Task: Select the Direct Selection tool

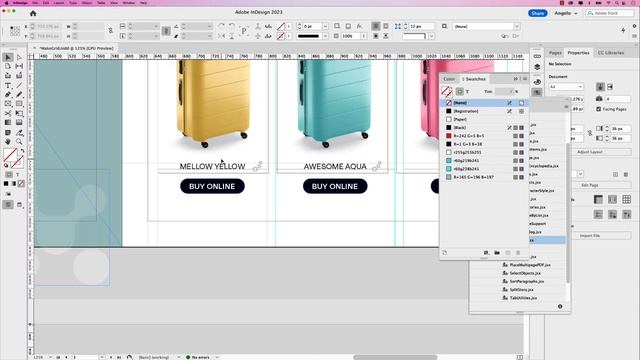Action: [19, 58]
